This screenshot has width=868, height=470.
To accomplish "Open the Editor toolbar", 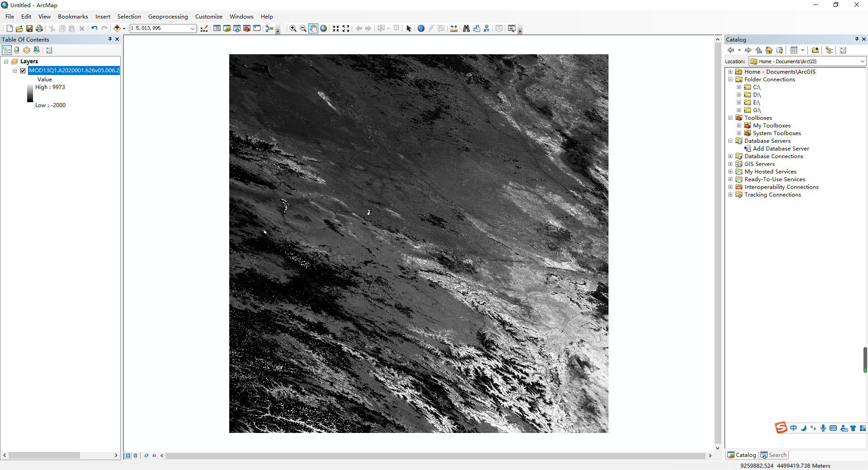I will [204, 28].
